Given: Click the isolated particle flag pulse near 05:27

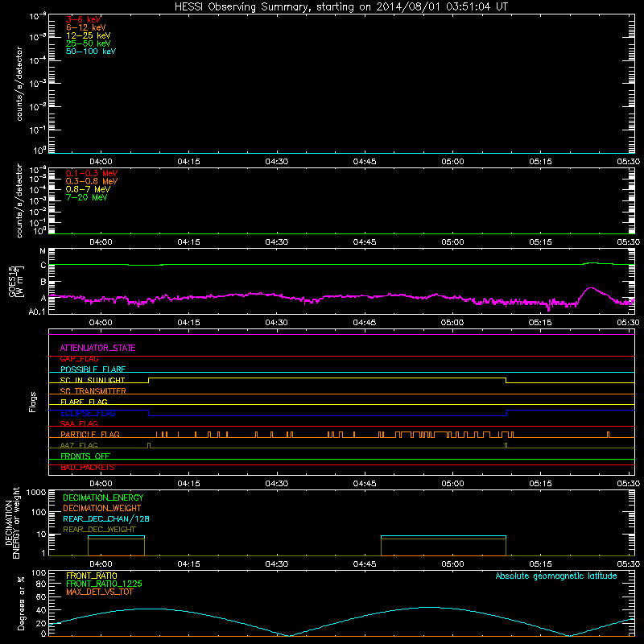Looking at the screenshot, I should click(609, 435).
